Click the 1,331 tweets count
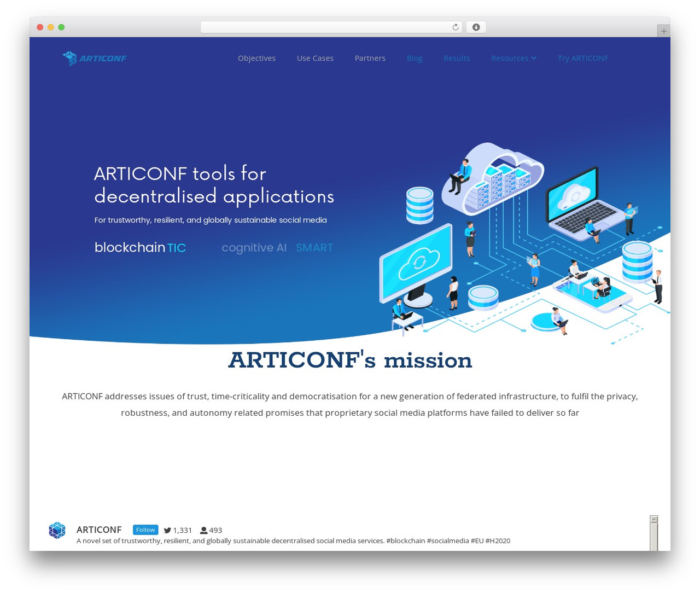The width and height of the screenshot is (700, 593). click(x=183, y=530)
